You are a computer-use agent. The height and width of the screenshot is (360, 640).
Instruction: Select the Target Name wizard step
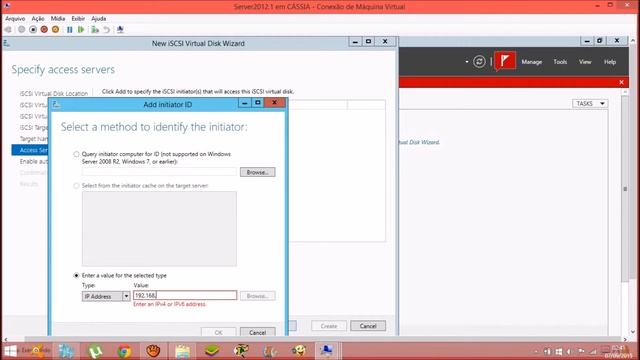coord(33,139)
